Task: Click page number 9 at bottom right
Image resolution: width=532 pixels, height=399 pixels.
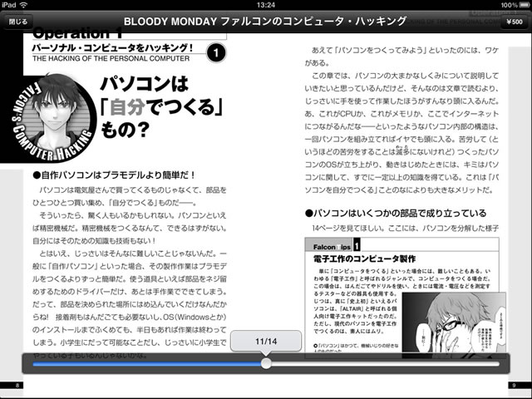Action: (x=514, y=385)
